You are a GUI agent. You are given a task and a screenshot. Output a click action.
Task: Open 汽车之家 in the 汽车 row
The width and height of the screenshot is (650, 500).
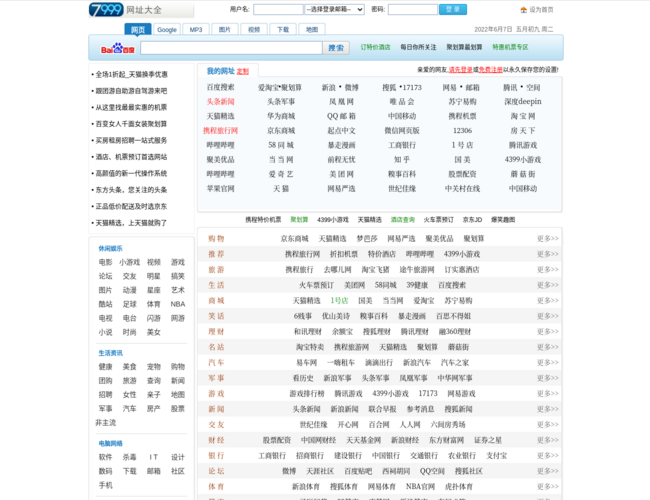tap(455, 362)
